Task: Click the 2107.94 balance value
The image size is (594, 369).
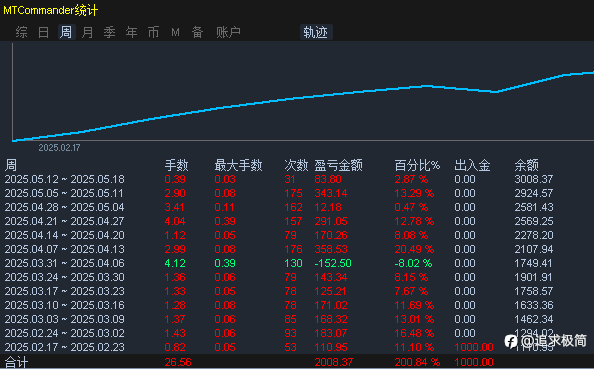Action: coord(534,249)
